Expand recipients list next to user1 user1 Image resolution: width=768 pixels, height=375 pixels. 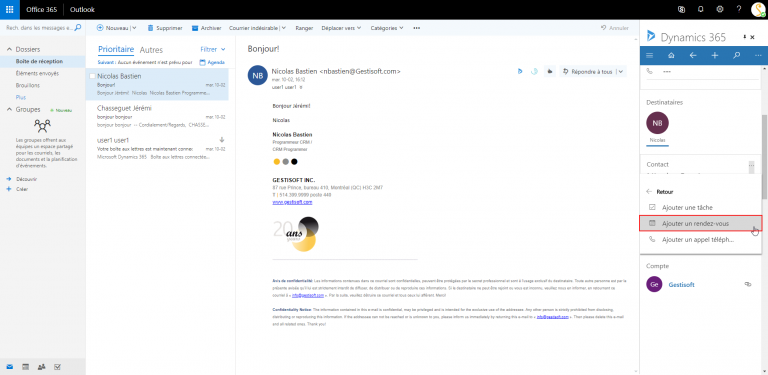click(x=301, y=87)
